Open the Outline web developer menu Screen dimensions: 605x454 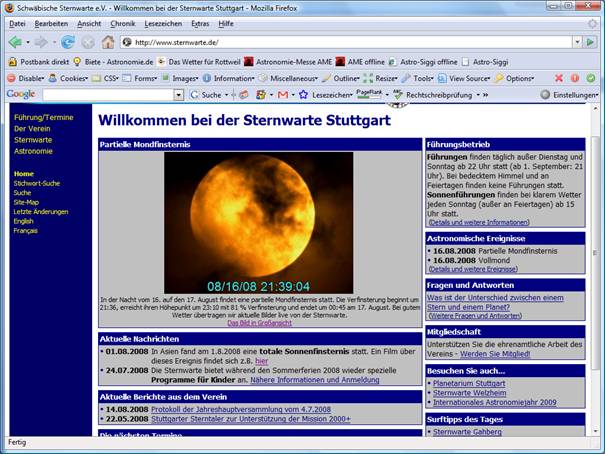tap(341, 78)
